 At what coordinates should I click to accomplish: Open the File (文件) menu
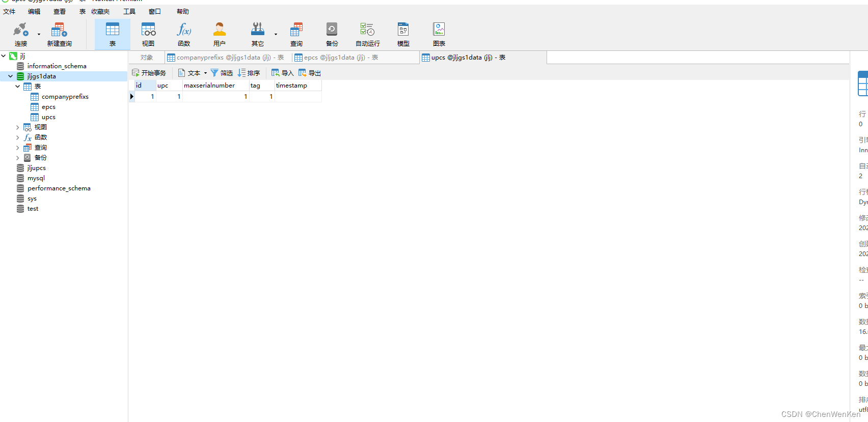[x=9, y=12]
